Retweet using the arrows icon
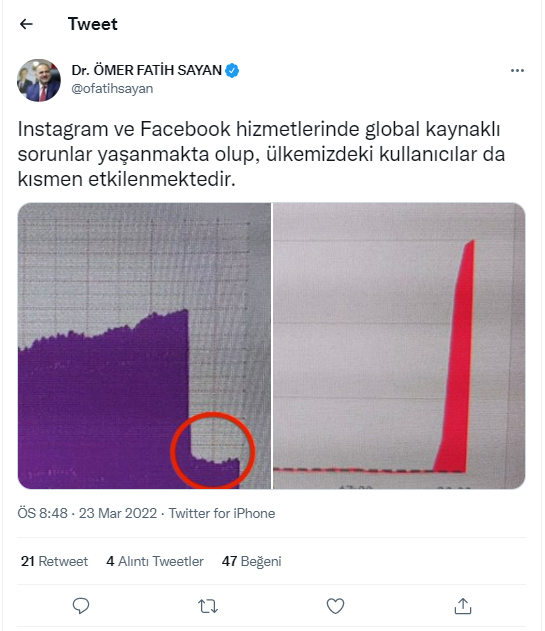The height and width of the screenshot is (631, 545). click(208, 606)
